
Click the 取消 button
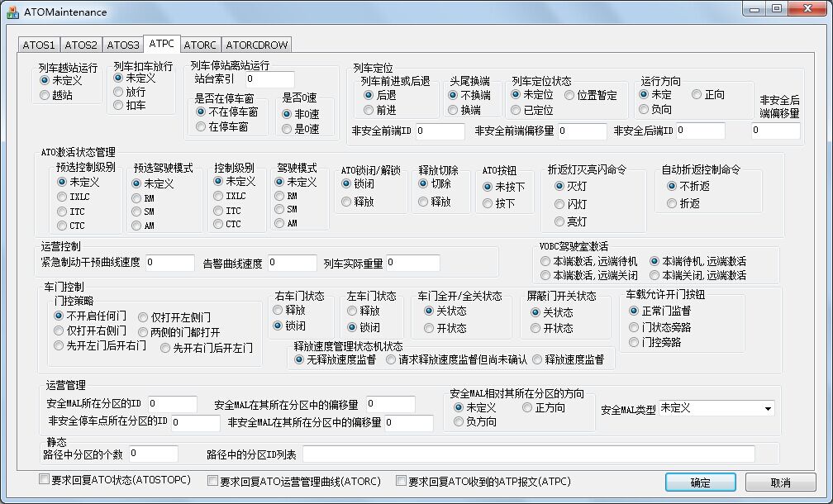(780, 482)
